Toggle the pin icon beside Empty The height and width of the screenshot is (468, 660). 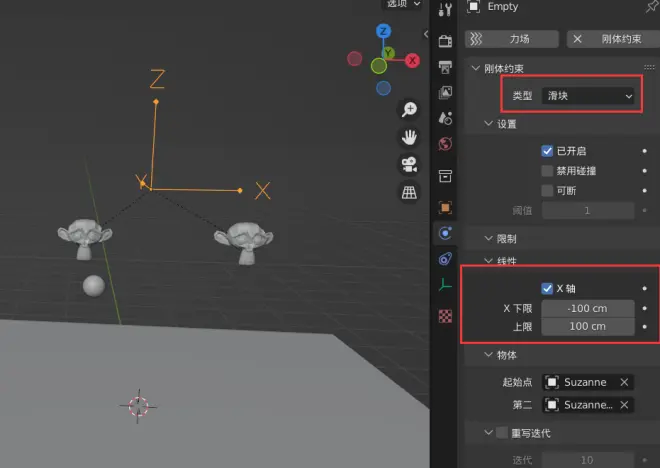point(652,6)
